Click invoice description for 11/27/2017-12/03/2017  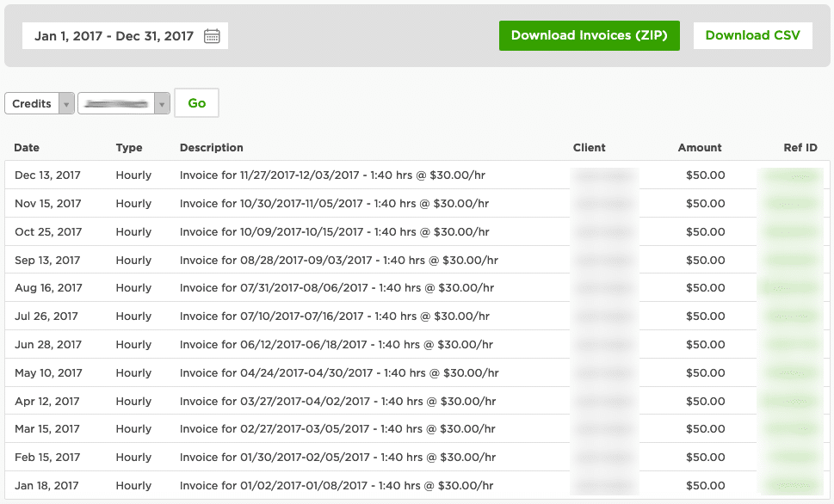pos(332,175)
